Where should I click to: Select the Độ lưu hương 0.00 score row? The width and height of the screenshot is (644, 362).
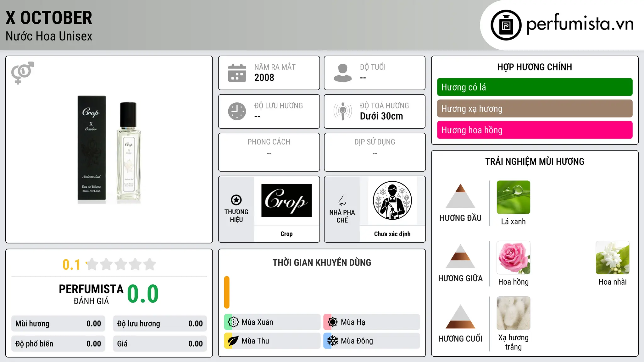[160, 324]
